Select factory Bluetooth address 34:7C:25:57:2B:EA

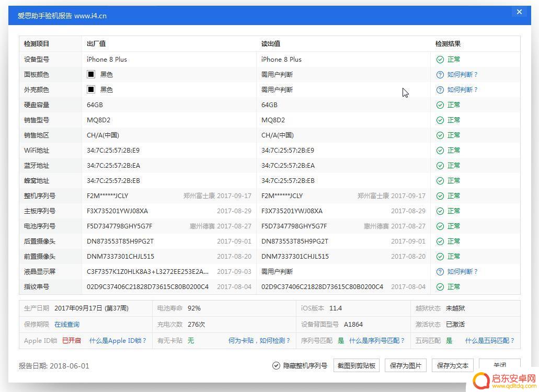113,166
